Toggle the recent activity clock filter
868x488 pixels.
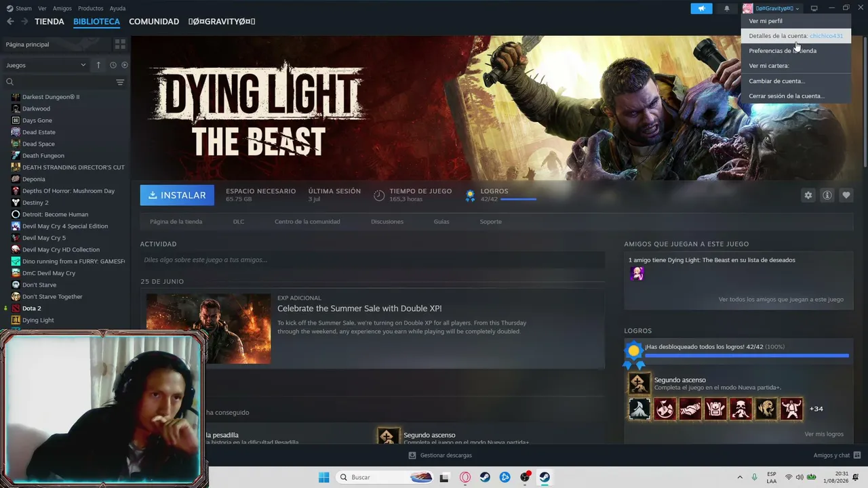[x=113, y=65]
